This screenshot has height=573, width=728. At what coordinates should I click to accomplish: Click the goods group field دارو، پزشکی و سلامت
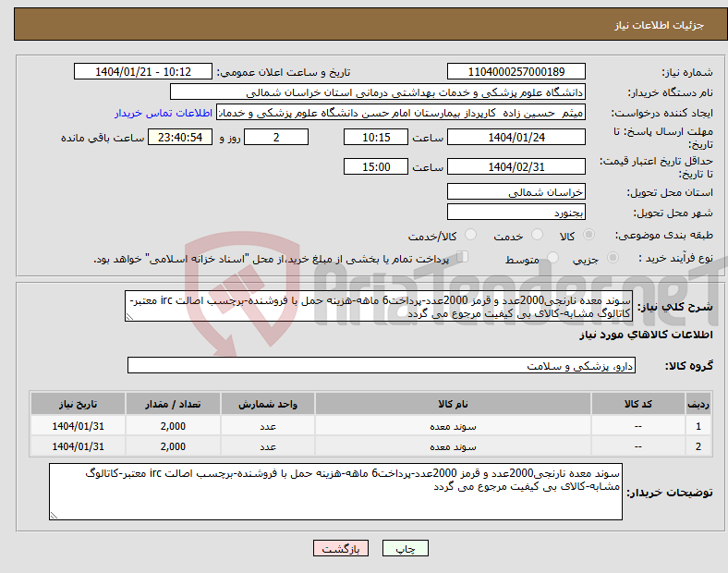tap(382, 365)
